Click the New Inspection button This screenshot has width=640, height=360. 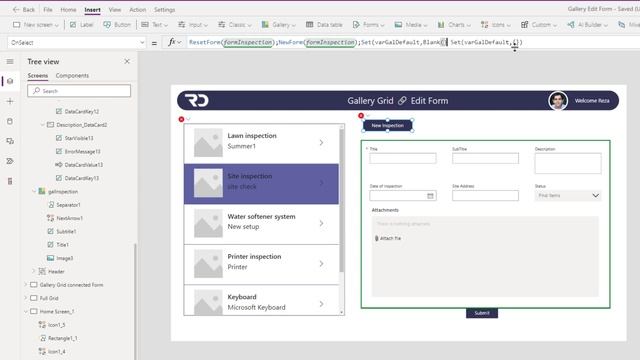[388, 126]
